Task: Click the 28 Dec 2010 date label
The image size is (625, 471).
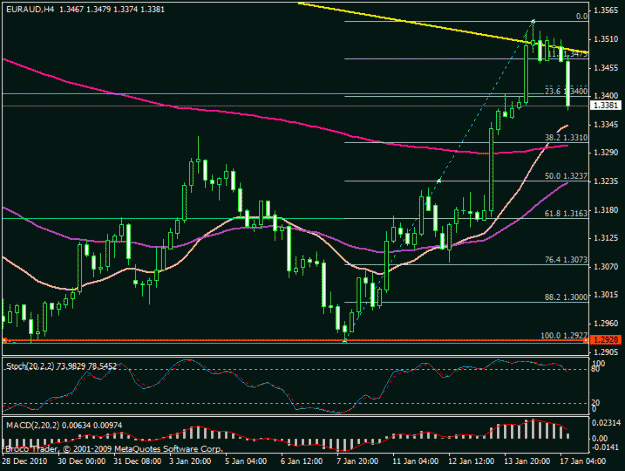Action: pyautogui.click(x=24, y=461)
